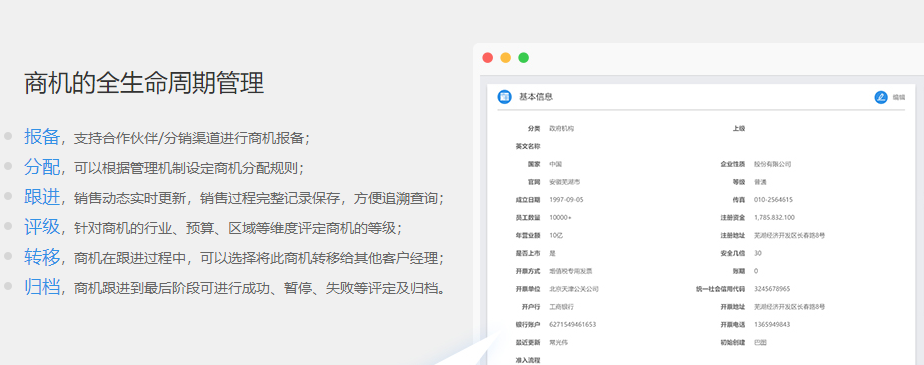
Task: Click the employee count 10000+
Action: [560, 218]
